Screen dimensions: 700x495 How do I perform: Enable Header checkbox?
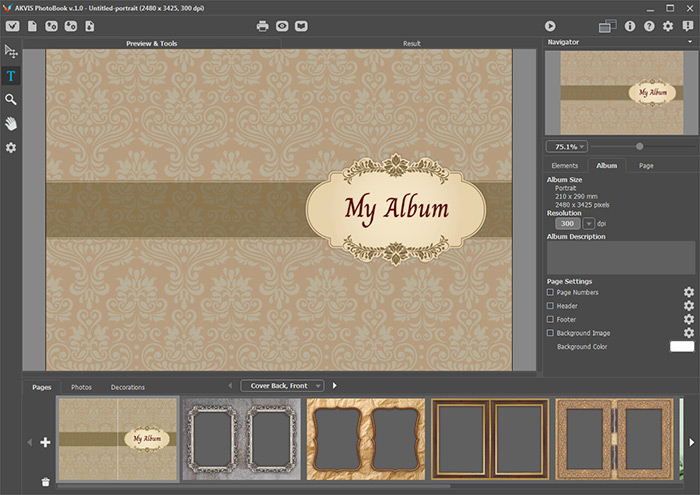550,306
